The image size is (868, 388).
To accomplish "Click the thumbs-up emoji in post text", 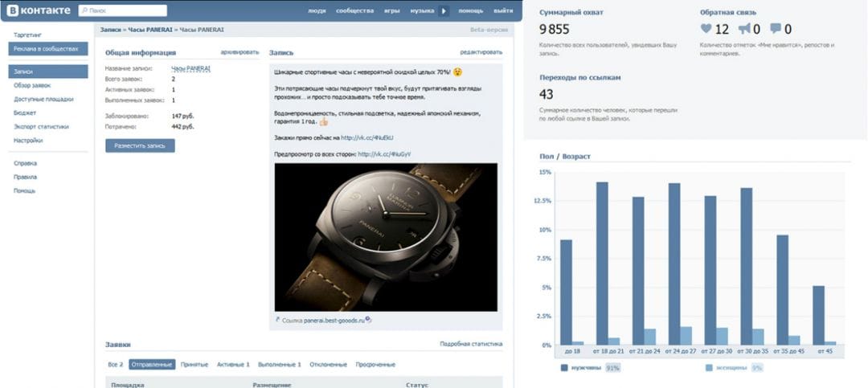I will click(324, 121).
